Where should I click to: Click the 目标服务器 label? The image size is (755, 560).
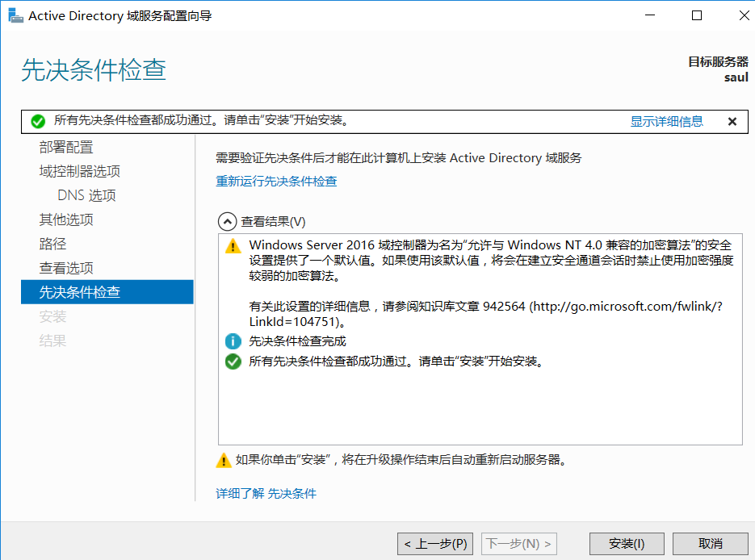718,62
